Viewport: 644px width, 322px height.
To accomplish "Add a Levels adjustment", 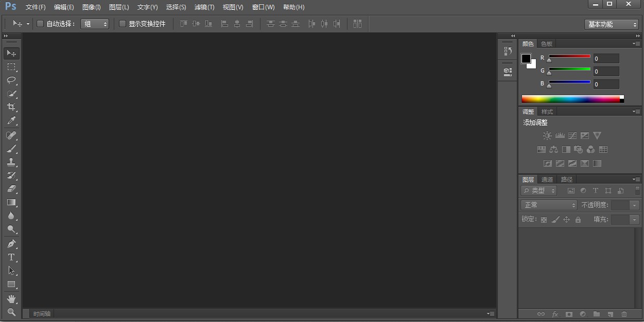I will pyautogui.click(x=560, y=136).
